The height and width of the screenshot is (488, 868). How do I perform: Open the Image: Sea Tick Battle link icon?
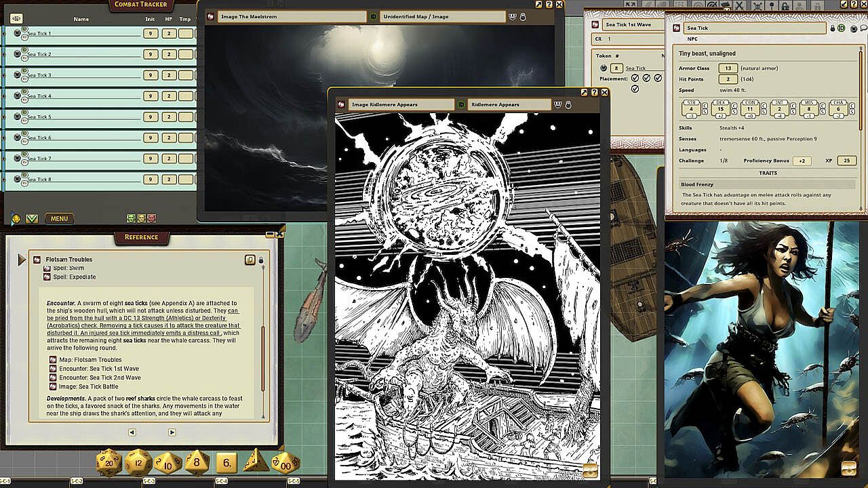tap(53, 386)
